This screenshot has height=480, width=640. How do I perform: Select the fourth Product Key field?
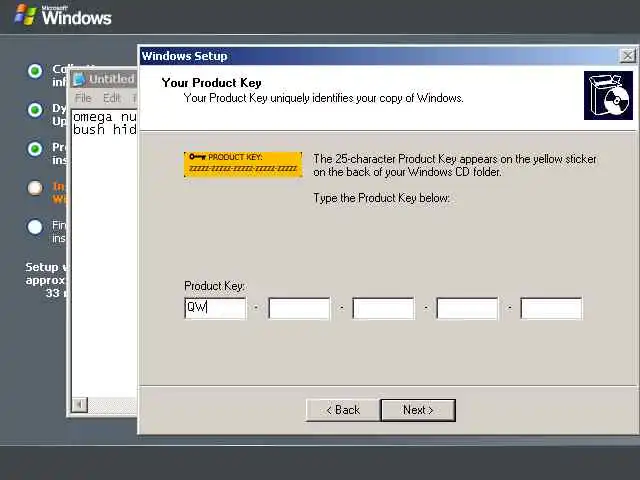click(x=467, y=308)
